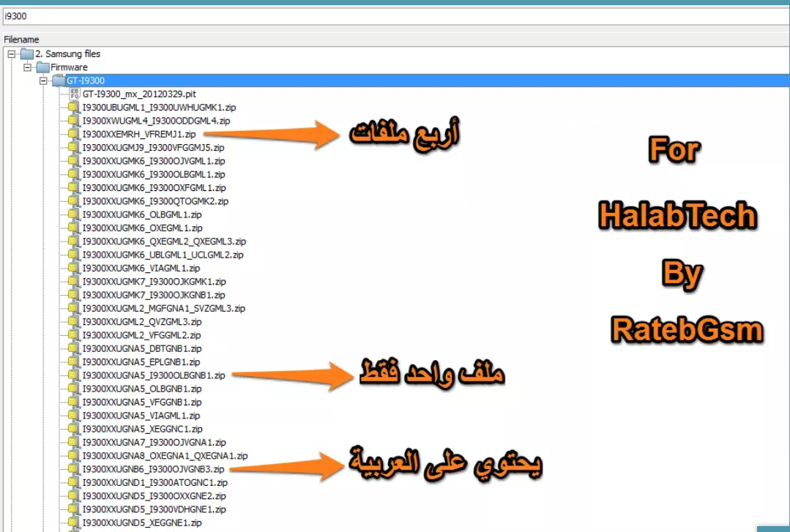Image resolution: width=790 pixels, height=532 pixels.
Task: Select the GT-I9300 folder row
Action: (428, 80)
